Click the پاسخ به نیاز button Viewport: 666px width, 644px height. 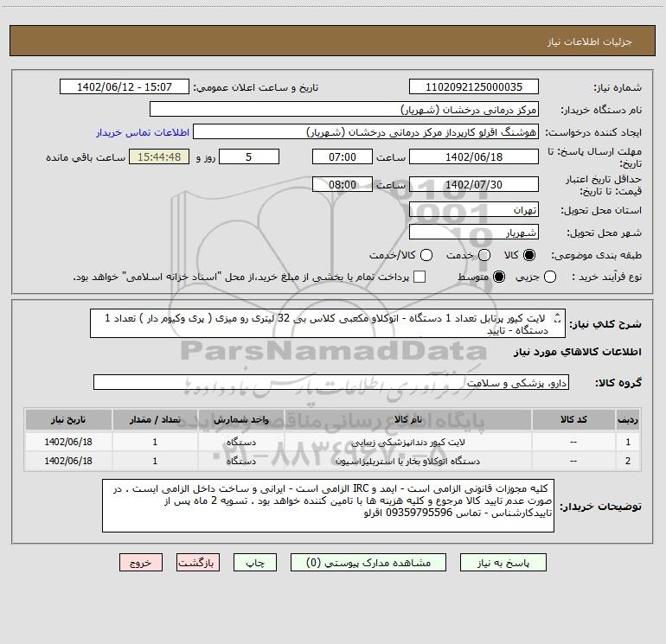(x=503, y=563)
